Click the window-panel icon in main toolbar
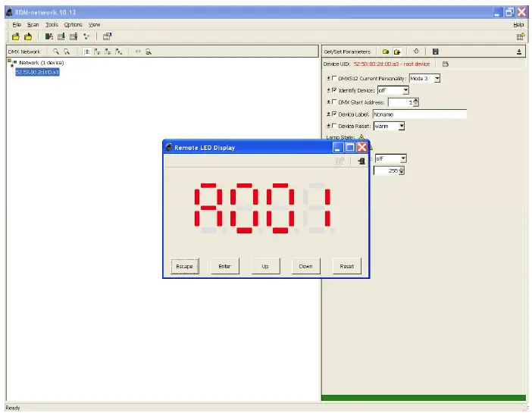The width and height of the screenshot is (532, 413). 107,36
